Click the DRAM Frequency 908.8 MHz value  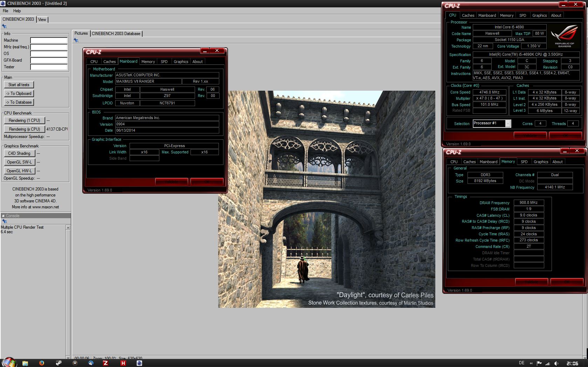point(529,202)
